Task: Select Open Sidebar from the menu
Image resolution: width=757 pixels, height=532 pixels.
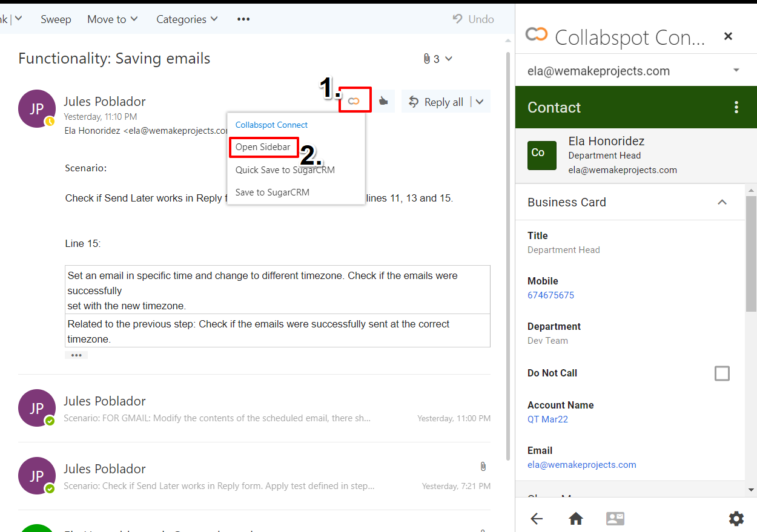Action: point(263,147)
